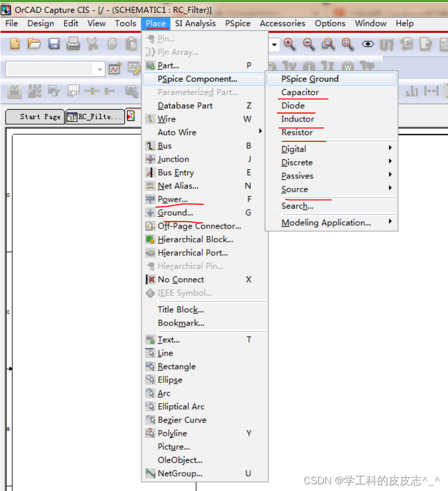Click the Paste clipboard icon
448x491 pixels.
(132, 44)
